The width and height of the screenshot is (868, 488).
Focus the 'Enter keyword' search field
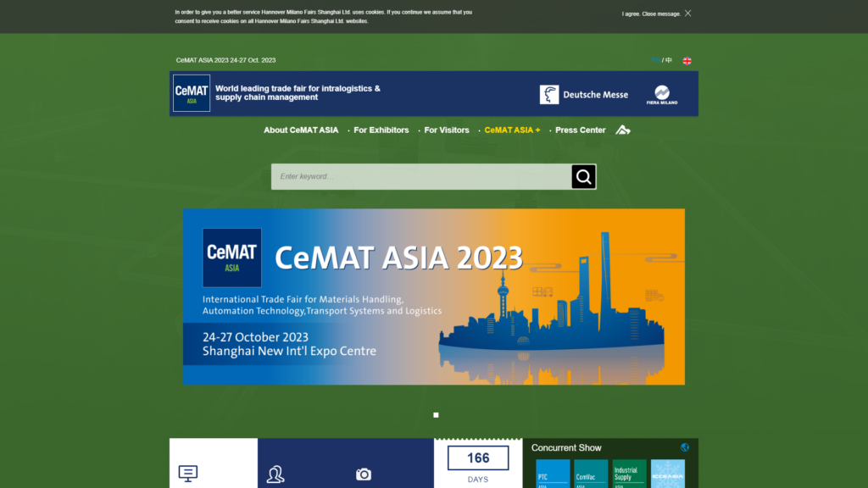coord(421,176)
